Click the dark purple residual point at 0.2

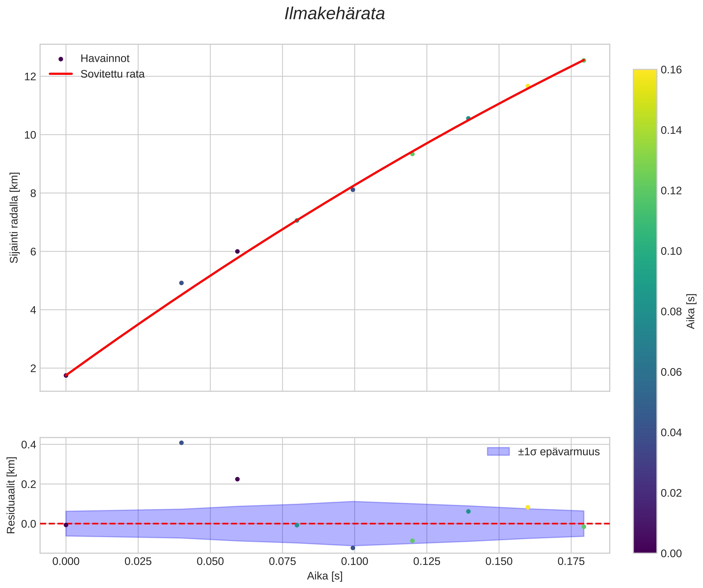(x=237, y=479)
